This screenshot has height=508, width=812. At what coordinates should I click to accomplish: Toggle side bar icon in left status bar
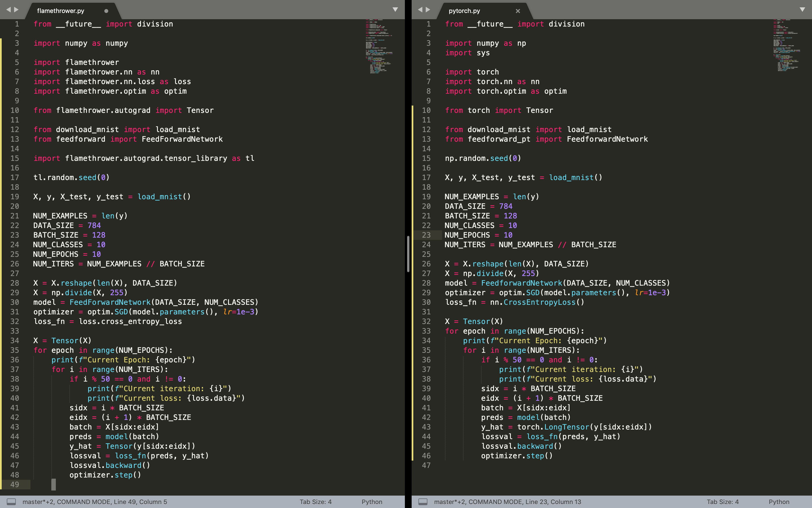(11, 502)
